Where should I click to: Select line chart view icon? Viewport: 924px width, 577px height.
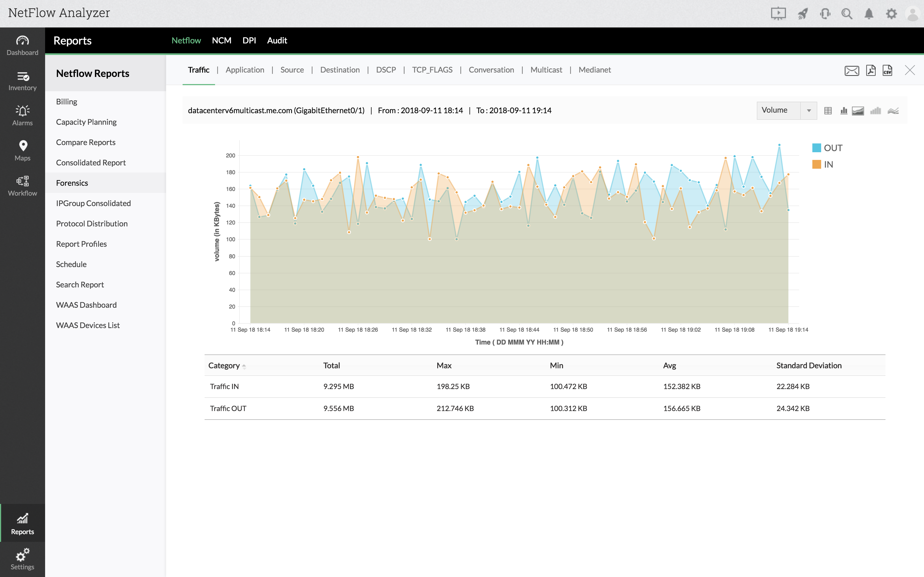[x=893, y=111]
